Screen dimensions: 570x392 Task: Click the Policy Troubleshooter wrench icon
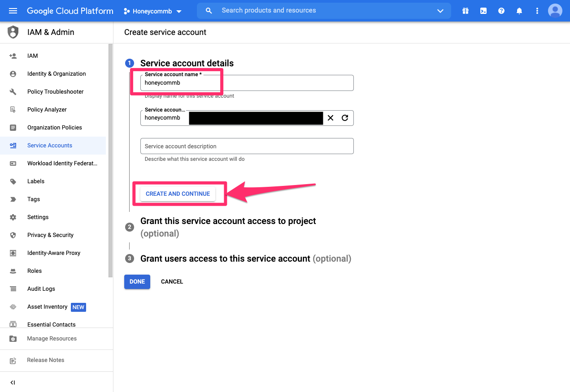[13, 92]
